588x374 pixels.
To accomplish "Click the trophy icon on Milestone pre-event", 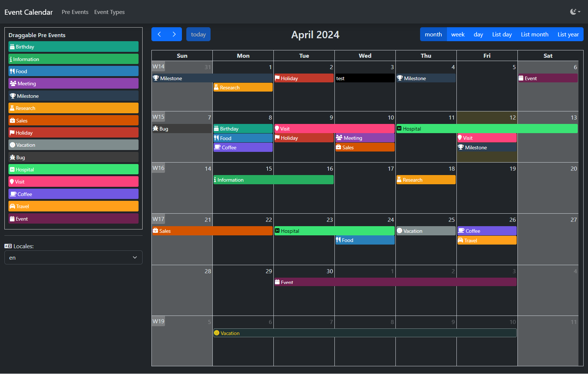I will pyautogui.click(x=13, y=96).
